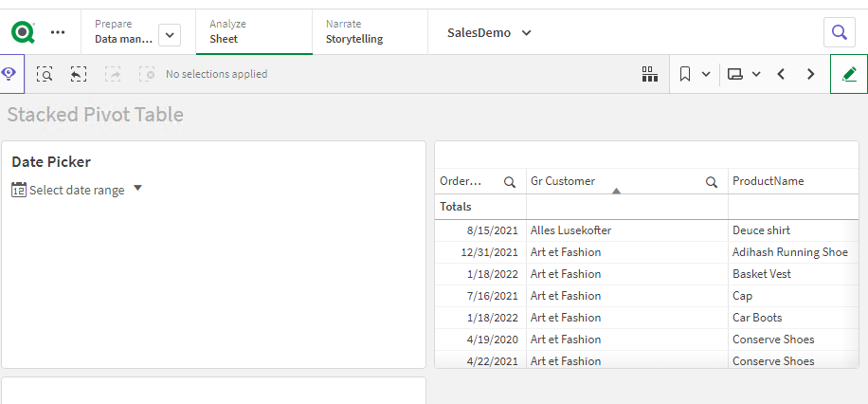Expand the Prepare Data manager dropdown
The height and width of the screenshot is (404, 868).
[x=170, y=34]
